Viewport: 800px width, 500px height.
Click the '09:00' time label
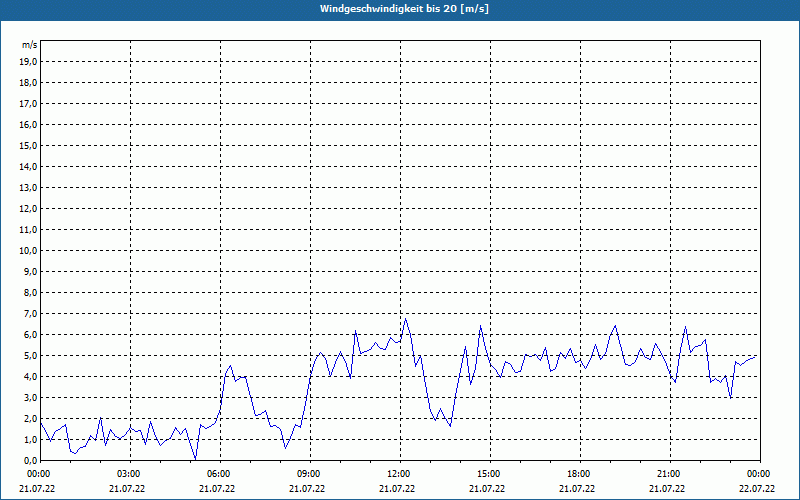[x=310, y=474]
